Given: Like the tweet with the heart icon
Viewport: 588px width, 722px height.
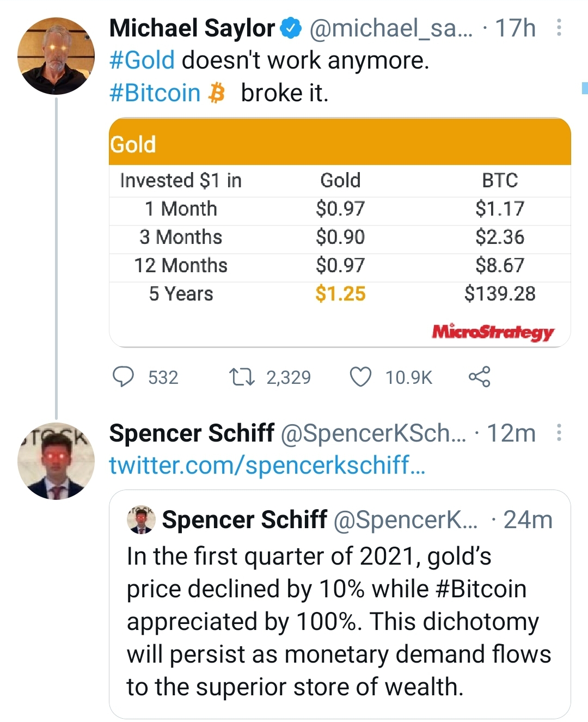Looking at the screenshot, I should pos(360,377).
